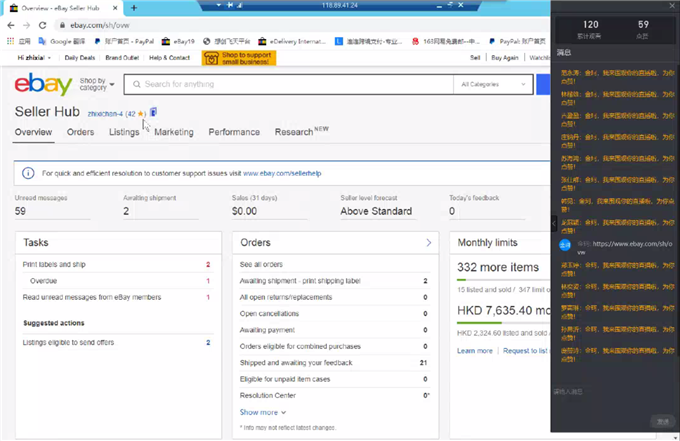Image resolution: width=680 pixels, height=441 pixels.
Task: Click blue search button
Action: (x=543, y=84)
